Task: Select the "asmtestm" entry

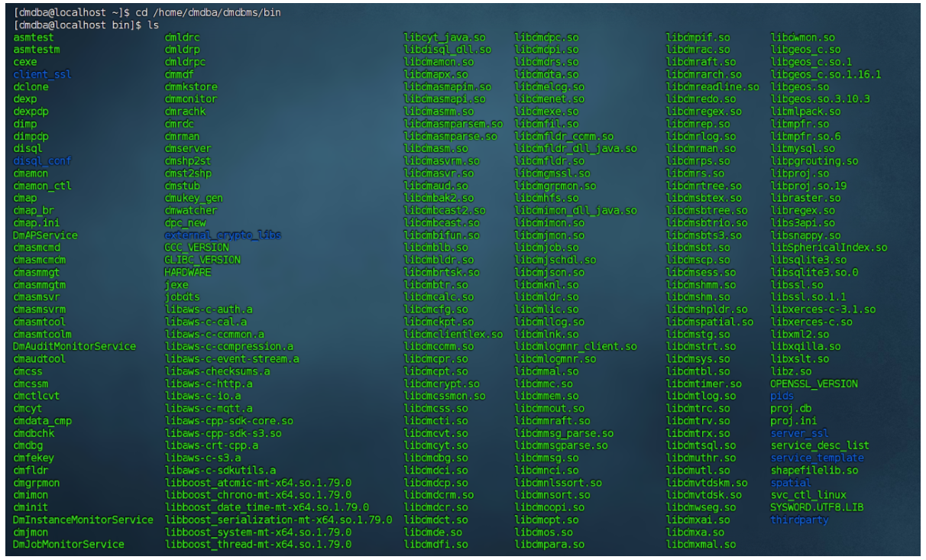Action: point(37,50)
